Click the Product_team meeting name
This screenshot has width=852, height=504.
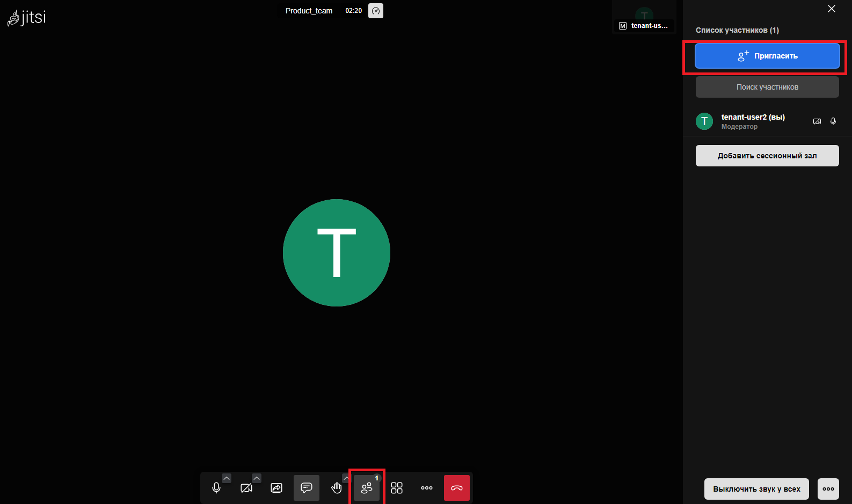click(309, 11)
